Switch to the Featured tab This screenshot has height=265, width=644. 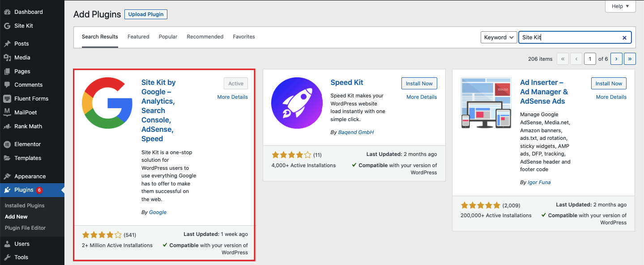tap(138, 37)
